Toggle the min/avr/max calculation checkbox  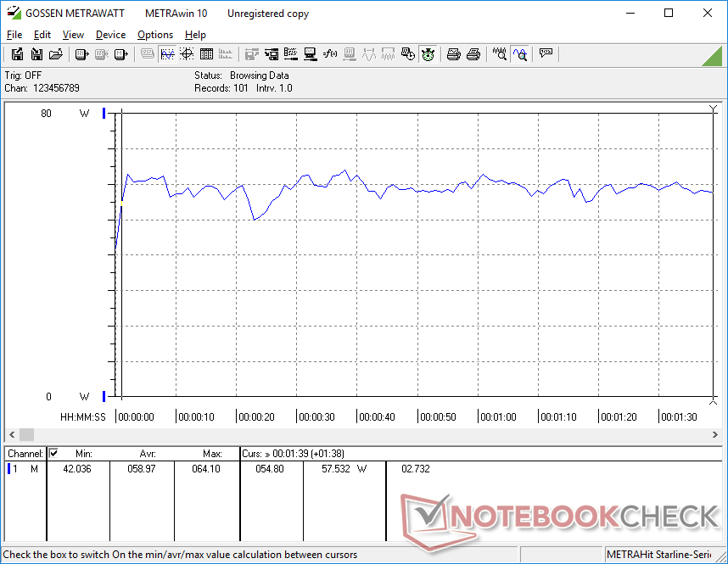(x=53, y=453)
